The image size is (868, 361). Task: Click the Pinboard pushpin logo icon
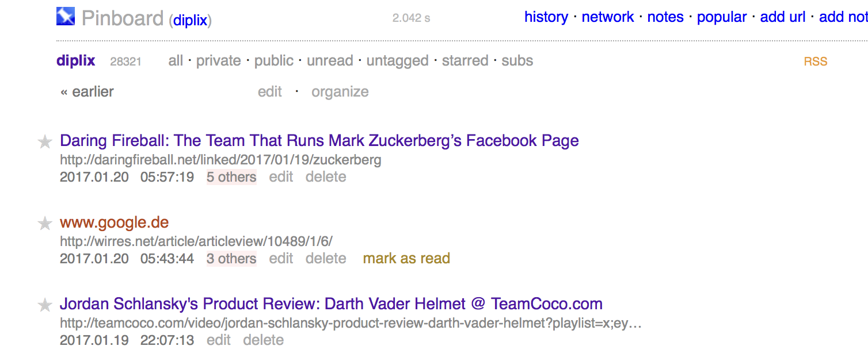tap(66, 16)
